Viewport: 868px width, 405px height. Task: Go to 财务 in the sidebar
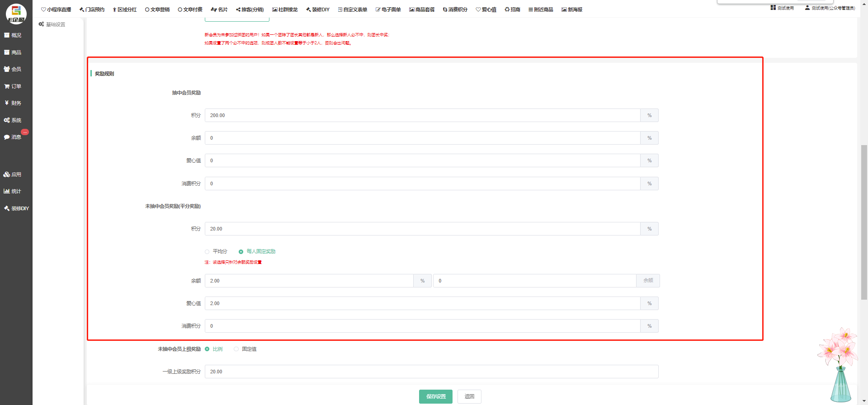(x=13, y=103)
